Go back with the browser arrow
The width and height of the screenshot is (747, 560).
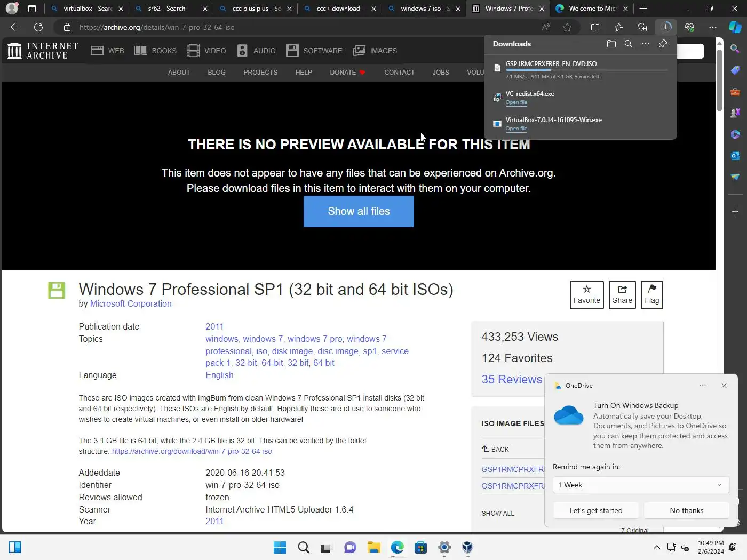click(x=15, y=27)
